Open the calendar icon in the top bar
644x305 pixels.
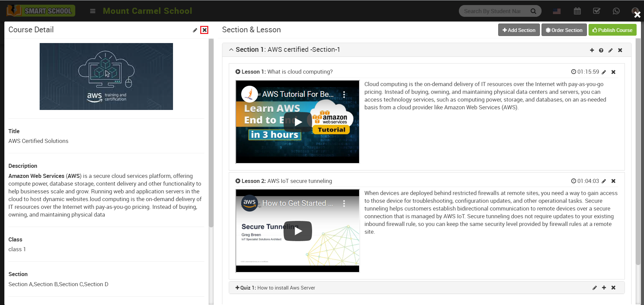577,11
